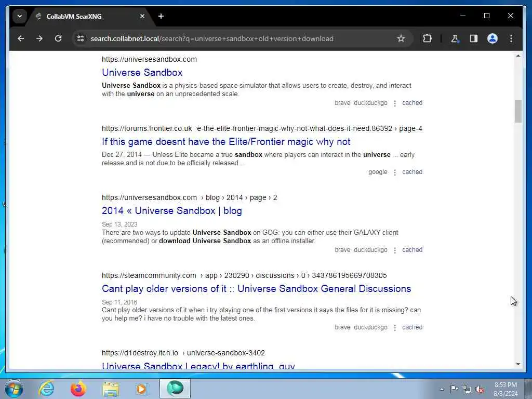Image resolution: width=532 pixels, height=399 pixels.
Task: Open cached link for the 2014 blog result
Action: coord(412,250)
